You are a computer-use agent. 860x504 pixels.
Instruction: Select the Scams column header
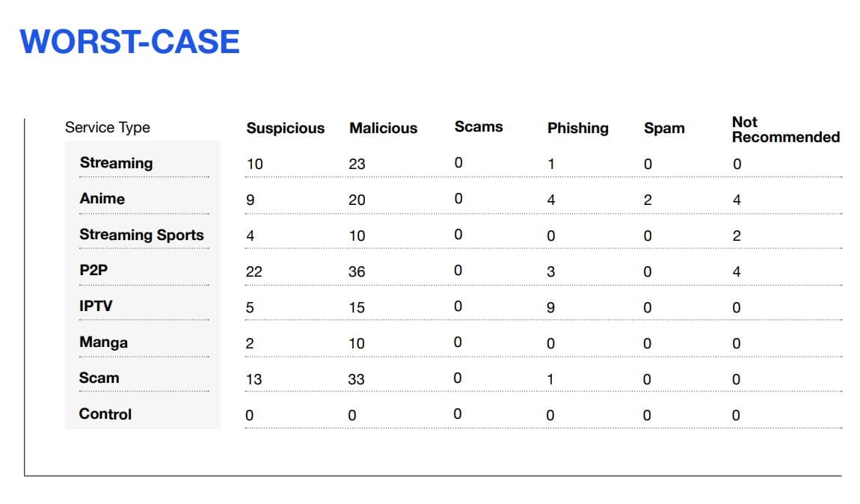(x=479, y=126)
